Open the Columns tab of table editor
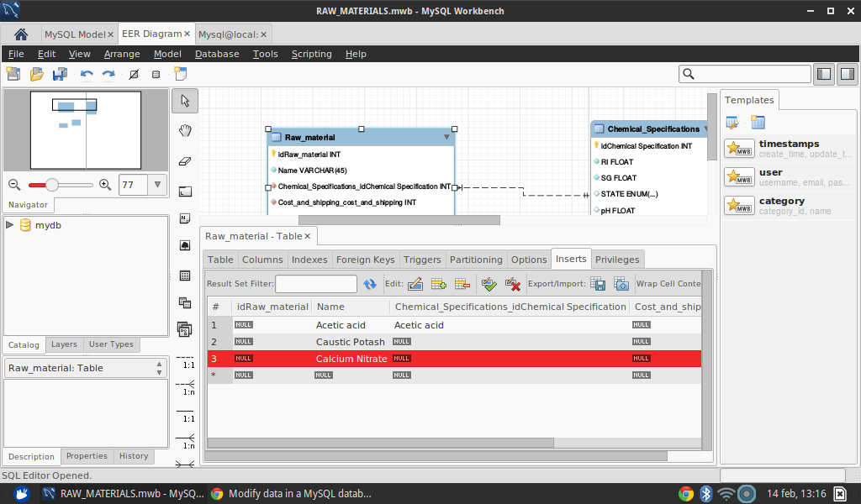861x504 pixels. tap(262, 260)
